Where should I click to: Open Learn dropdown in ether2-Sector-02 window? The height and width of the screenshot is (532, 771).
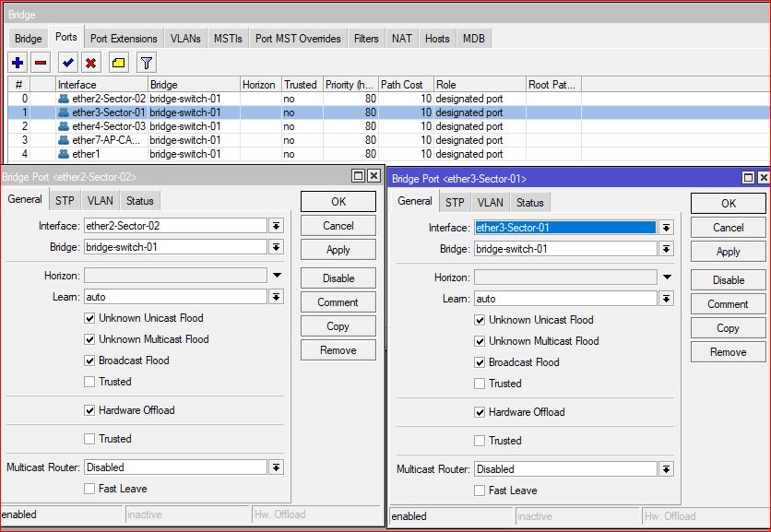(x=277, y=297)
